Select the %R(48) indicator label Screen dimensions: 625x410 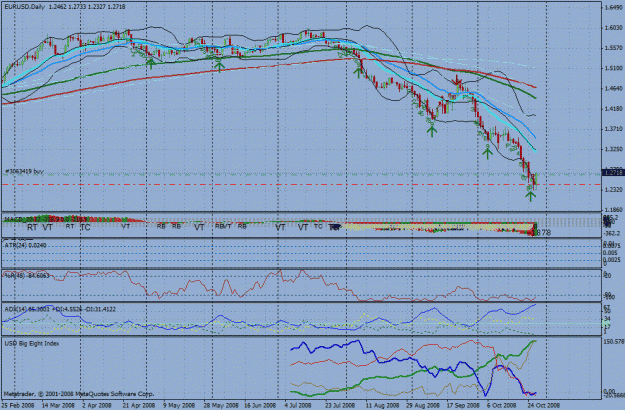pos(26,275)
